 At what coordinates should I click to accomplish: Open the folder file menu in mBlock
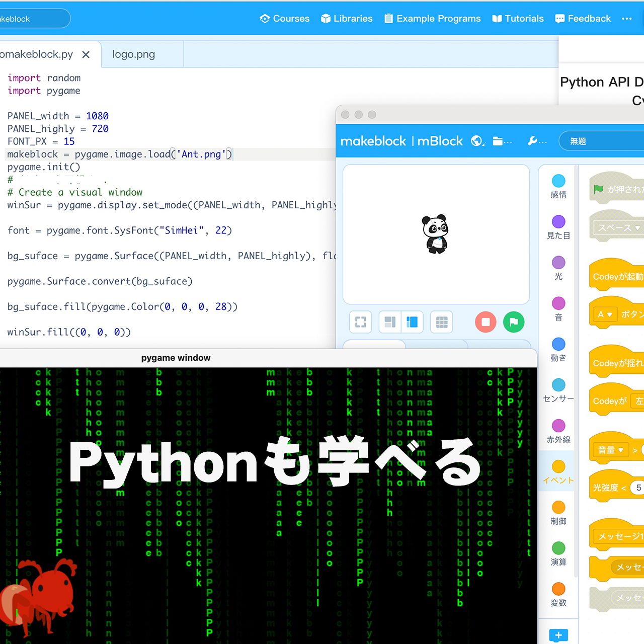click(502, 141)
